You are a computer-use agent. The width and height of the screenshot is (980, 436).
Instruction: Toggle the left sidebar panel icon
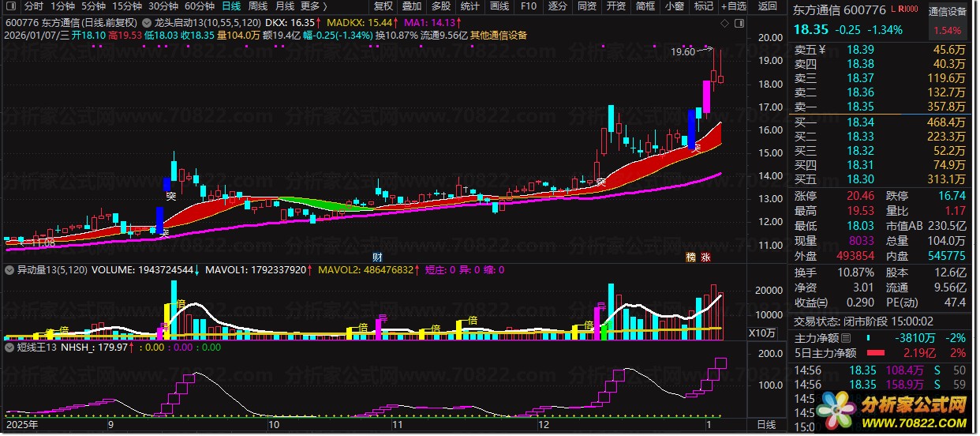pos(10,6)
